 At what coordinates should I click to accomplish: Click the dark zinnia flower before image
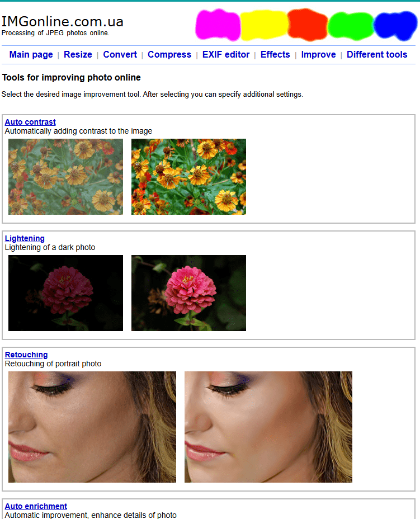click(x=65, y=293)
